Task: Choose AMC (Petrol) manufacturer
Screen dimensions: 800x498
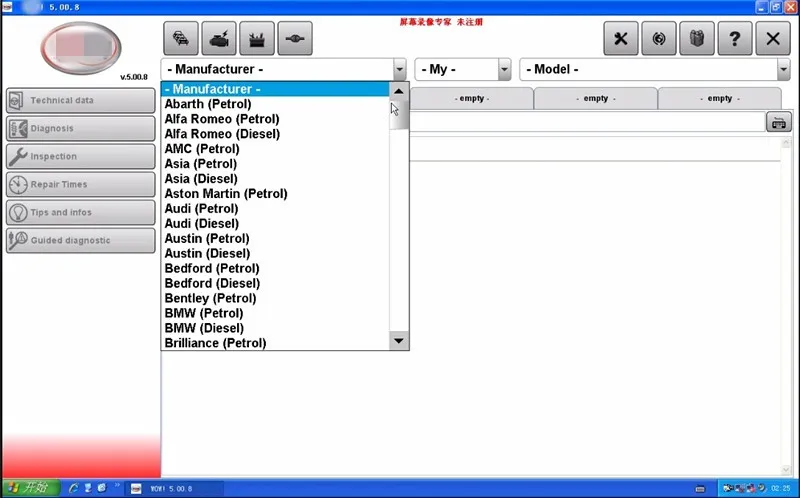Action: pos(276,149)
